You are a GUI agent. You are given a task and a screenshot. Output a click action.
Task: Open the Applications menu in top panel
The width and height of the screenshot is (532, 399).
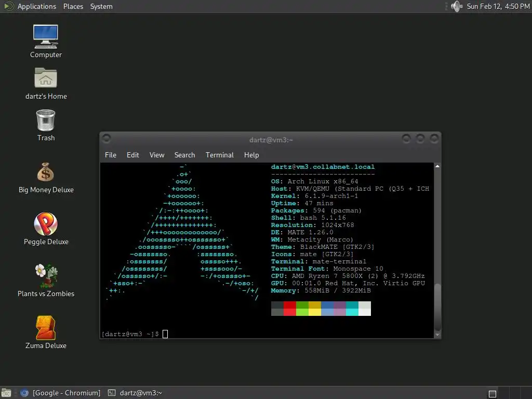click(37, 6)
